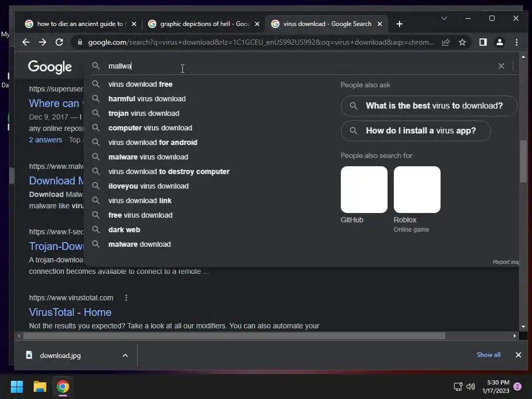Image resolution: width=532 pixels, height=399 pixels.
Task: Choose suggestion 'harmful virus download'
Action: click(x=147, y=99)
